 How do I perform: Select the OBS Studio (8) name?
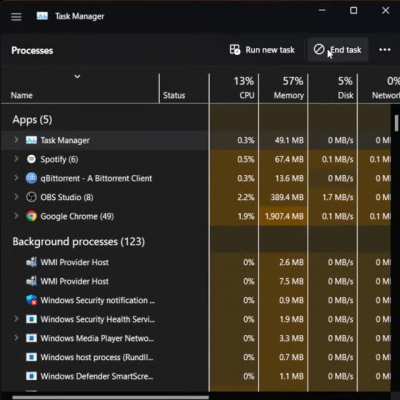click(x=67, y=197)
